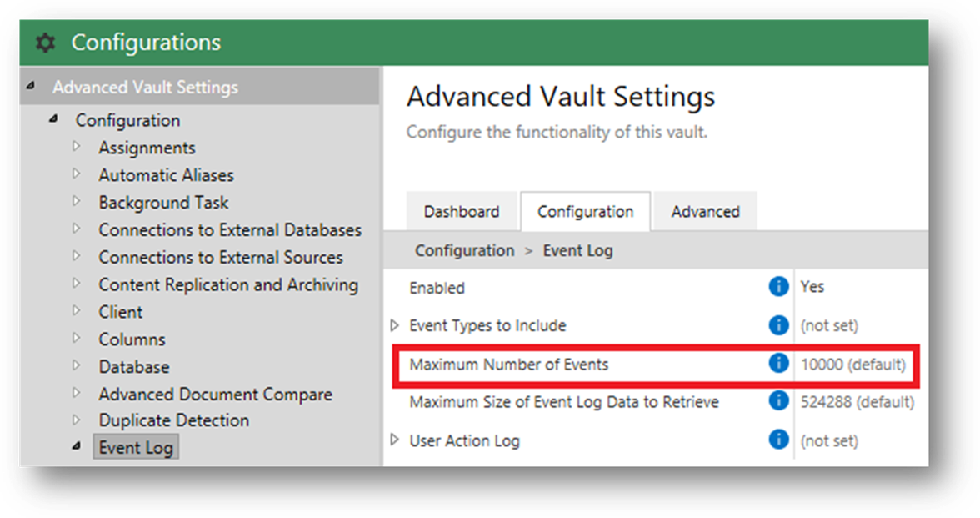Select Advanced Document Compare tree item
This screenshot has height=518, width=980.
pos(216,394)
